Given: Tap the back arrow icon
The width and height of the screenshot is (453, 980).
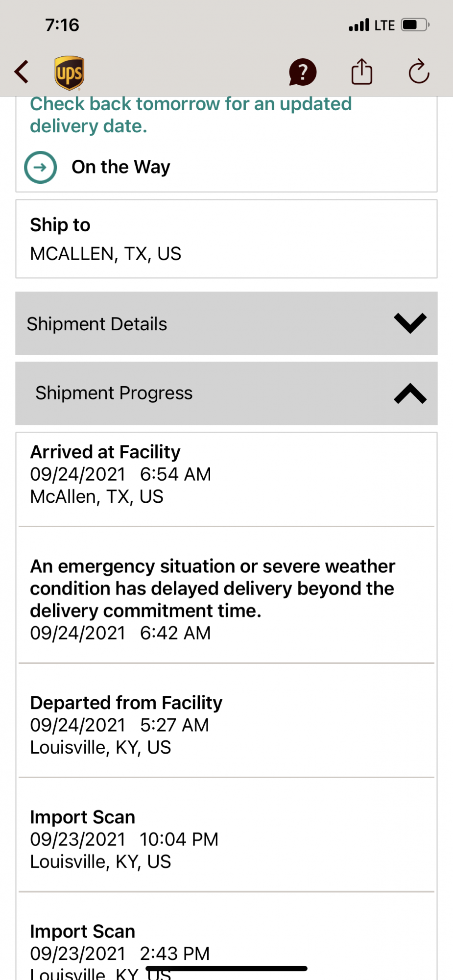Looking at the screenshot, I should point(22,72).
